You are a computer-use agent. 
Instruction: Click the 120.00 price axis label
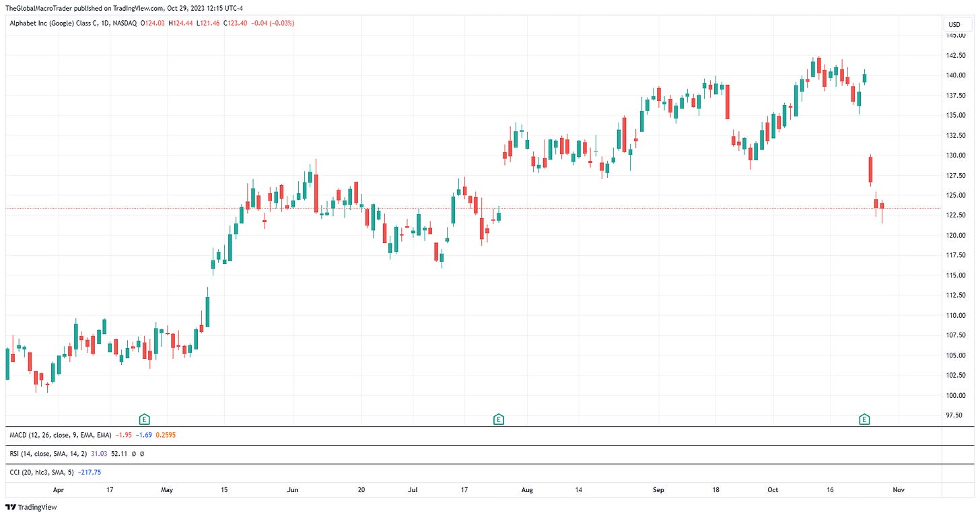pyautogui.click(x=956, y=236)
